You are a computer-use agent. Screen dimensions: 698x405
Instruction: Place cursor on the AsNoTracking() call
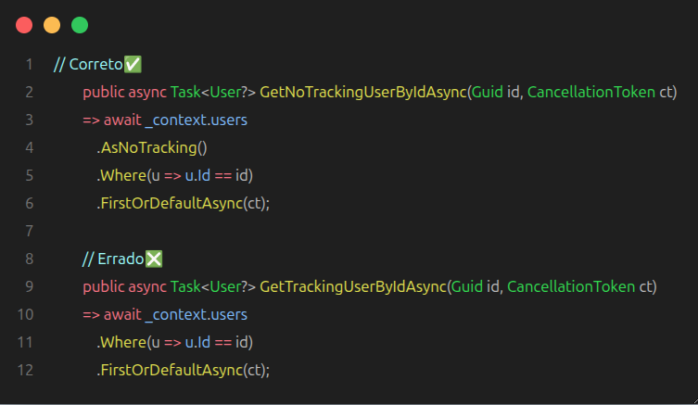pos(150,148)
